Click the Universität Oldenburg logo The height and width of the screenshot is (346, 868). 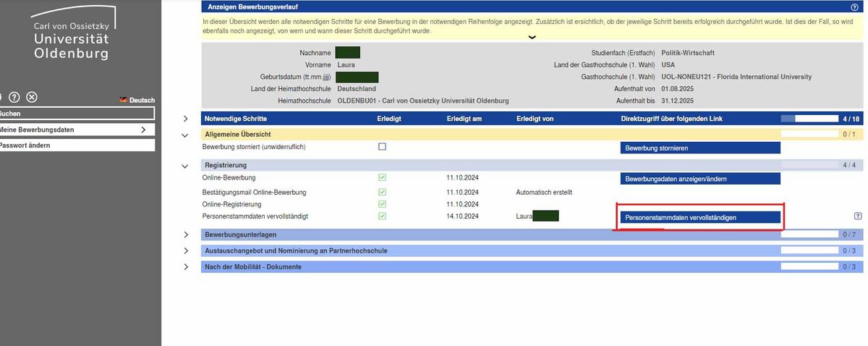tap(71, 35)
